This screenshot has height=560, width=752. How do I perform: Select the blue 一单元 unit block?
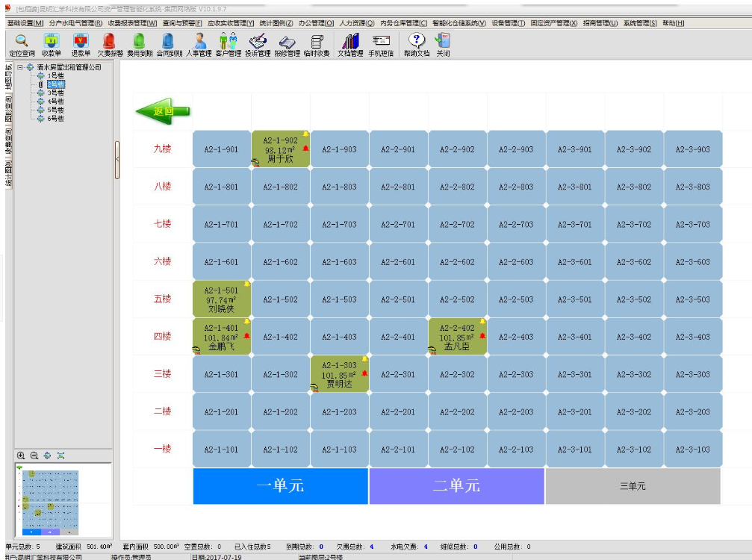[280, 486]
